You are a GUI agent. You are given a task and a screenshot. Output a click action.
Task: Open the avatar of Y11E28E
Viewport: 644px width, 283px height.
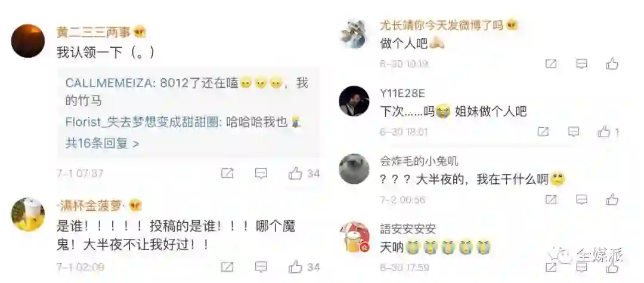click(x=354, y=101)
